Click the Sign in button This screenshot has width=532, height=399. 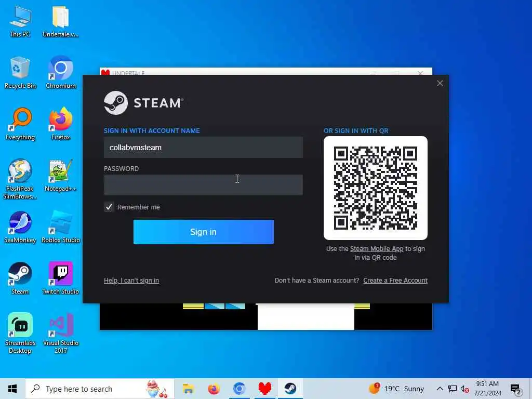click(x=204, y=232)
